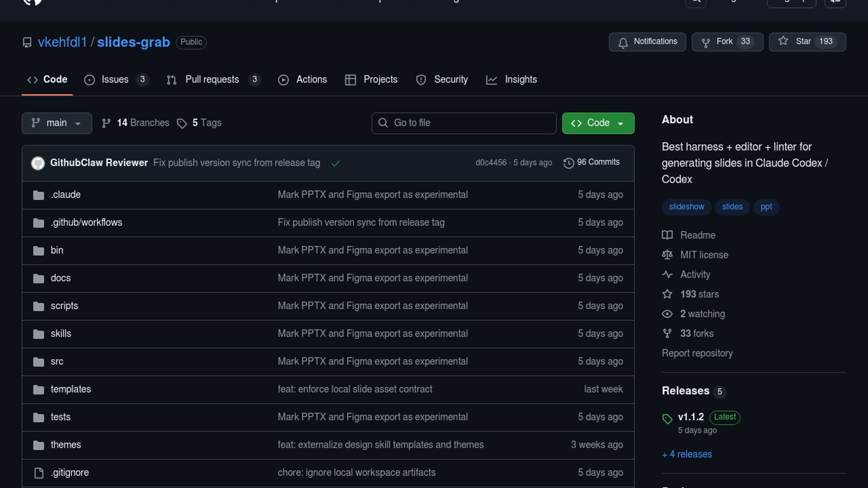This screenshot has width=868, height=488.
Task: Click the slideshow topic tag
Action: tap(686, 207)
